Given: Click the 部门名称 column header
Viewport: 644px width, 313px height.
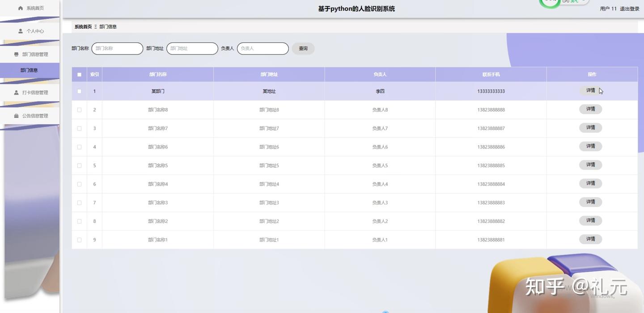Looking at the screenshot, I should point(158,75).
